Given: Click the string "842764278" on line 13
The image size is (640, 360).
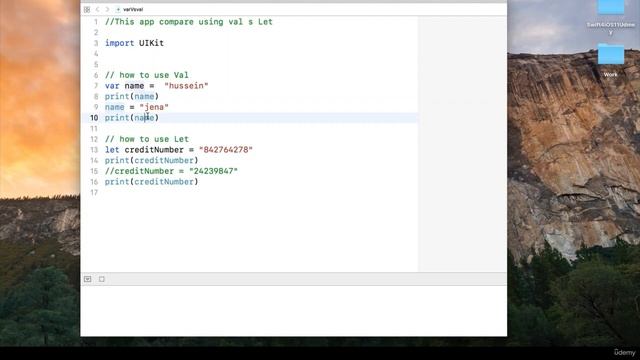Looking at the screenshot, I should [226, 150].
